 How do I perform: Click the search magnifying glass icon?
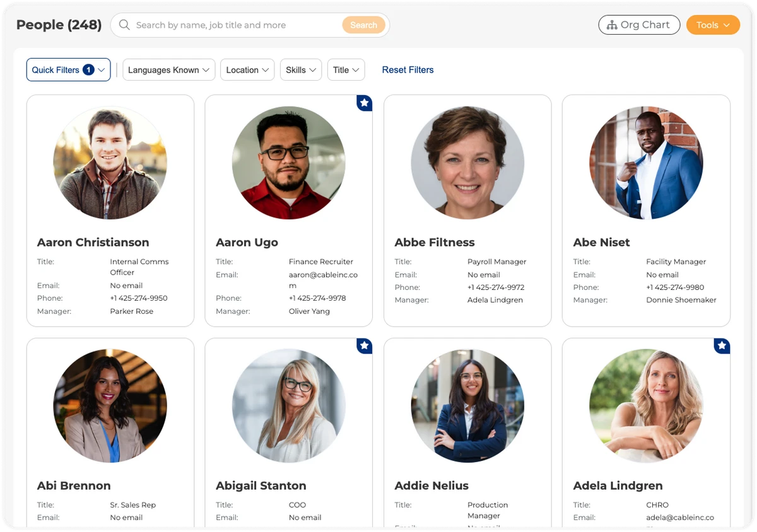(x=124, y=25)
